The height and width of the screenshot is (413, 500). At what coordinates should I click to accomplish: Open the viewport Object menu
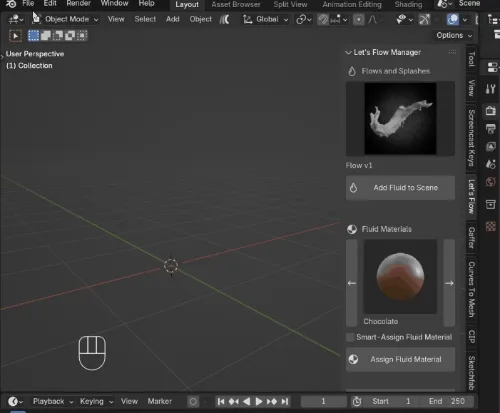click(200, 19)
